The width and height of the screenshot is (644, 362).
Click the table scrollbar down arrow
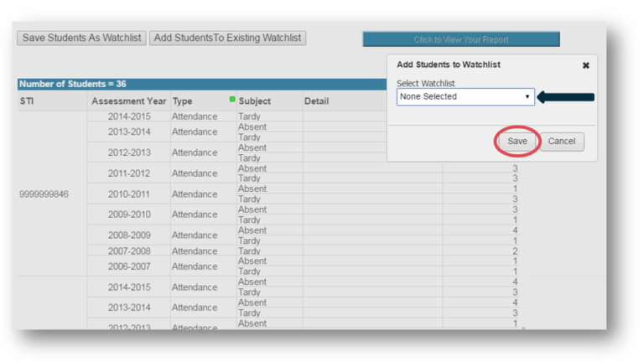pos(523,328)
